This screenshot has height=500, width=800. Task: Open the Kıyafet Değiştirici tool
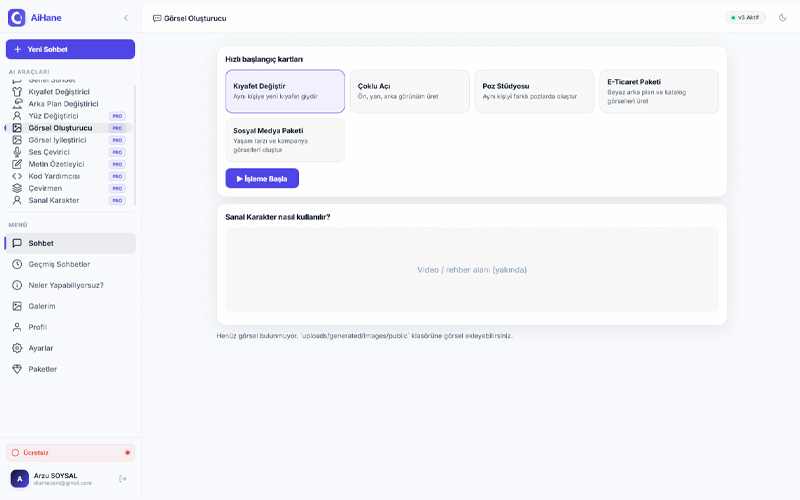pos(59,92)
